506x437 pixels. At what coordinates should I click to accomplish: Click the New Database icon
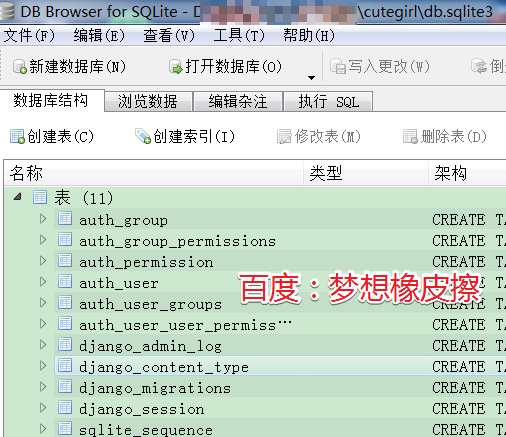point(20,67)
